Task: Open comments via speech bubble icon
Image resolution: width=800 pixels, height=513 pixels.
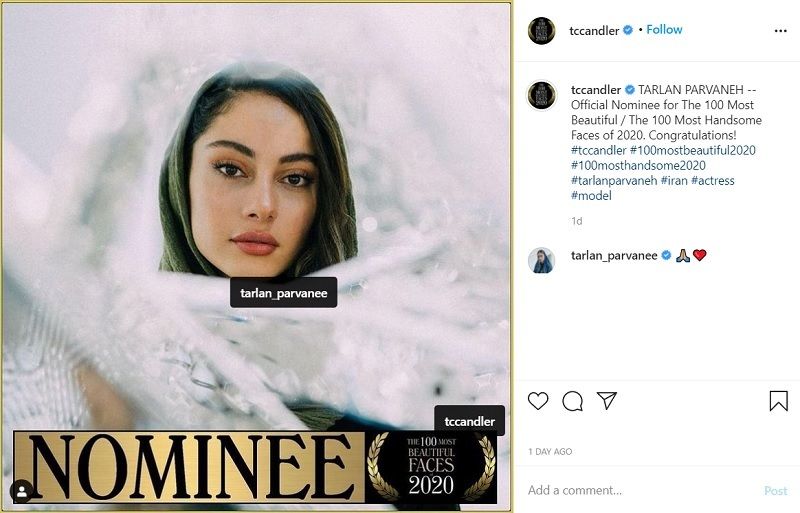Action: (572, 401)
